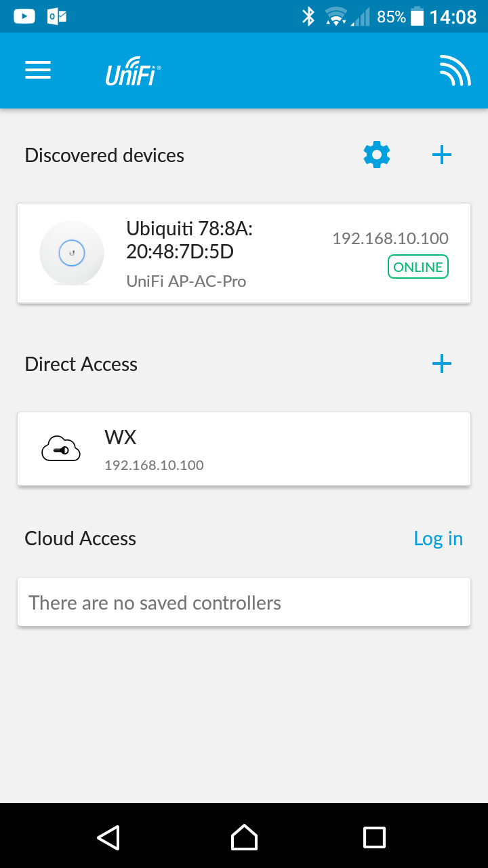Screen dimensions: 488x868
Task: Tap the Bluetooth status bar icon
Action: [308, 16]
